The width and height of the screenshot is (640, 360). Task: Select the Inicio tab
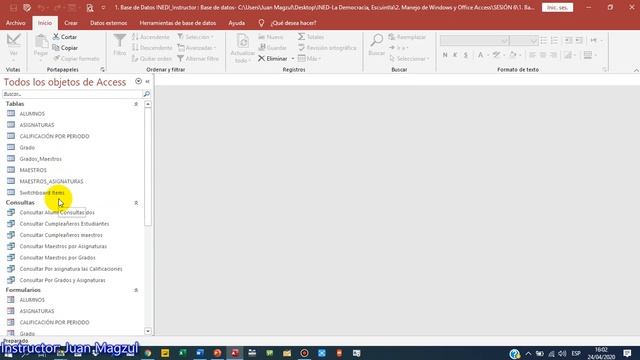click(x=45, y=23)
